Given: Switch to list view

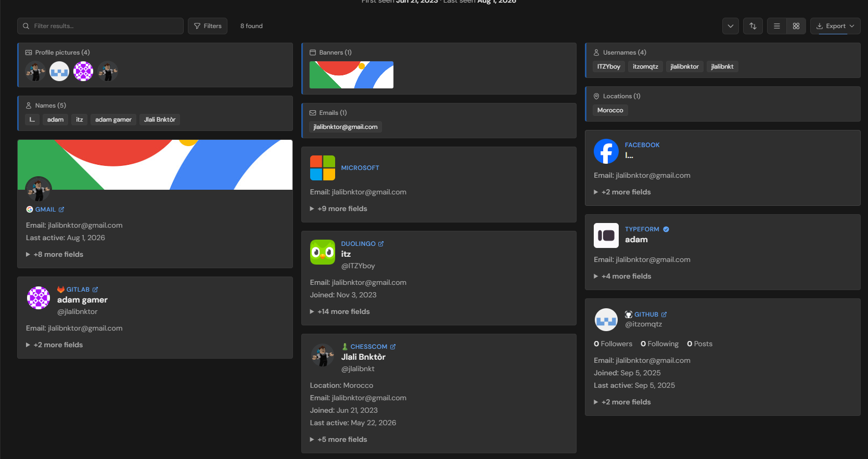Looking at the screenshot, I should (x=777, y=26).
